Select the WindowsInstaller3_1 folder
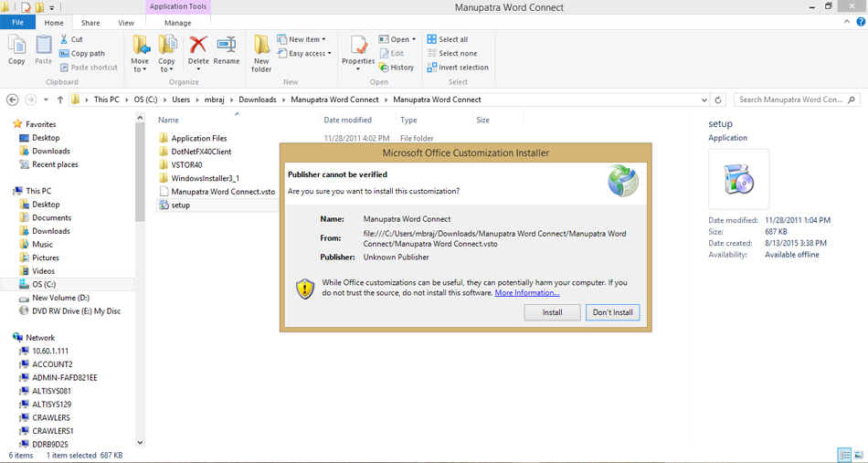Screen dimensions: 868x463 click(x=206, y=178)
